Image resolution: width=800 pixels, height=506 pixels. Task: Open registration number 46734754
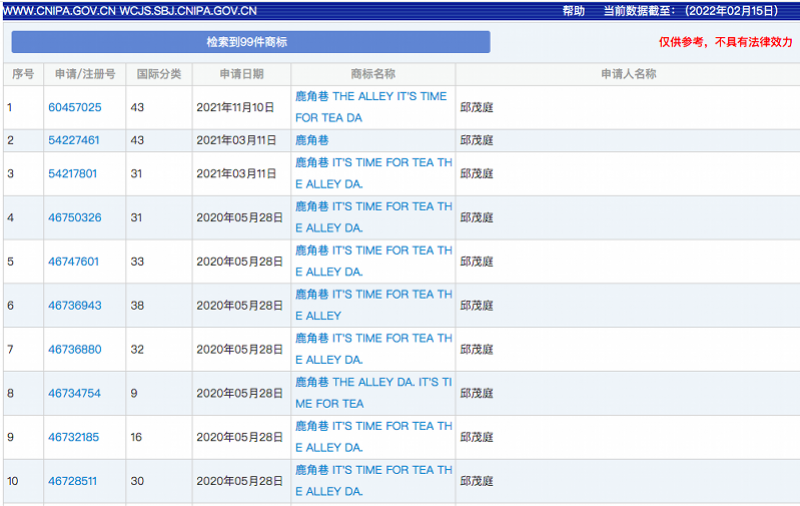click(74, 393)
